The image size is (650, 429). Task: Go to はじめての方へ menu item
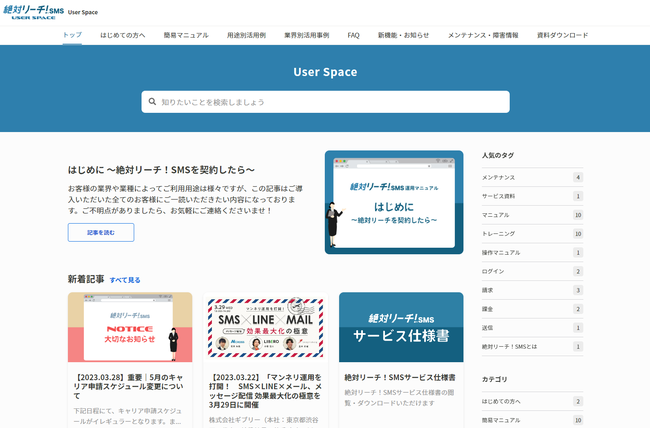(122, 35)
